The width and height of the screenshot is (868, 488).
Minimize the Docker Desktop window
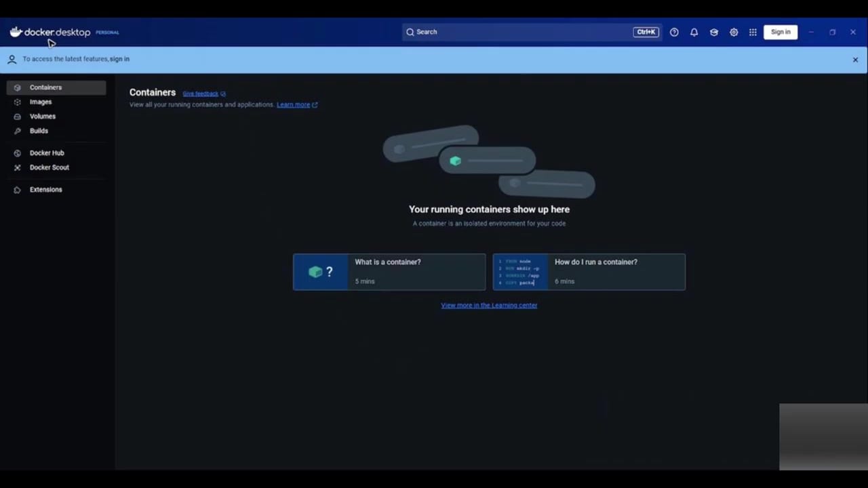tap(811, 32)
